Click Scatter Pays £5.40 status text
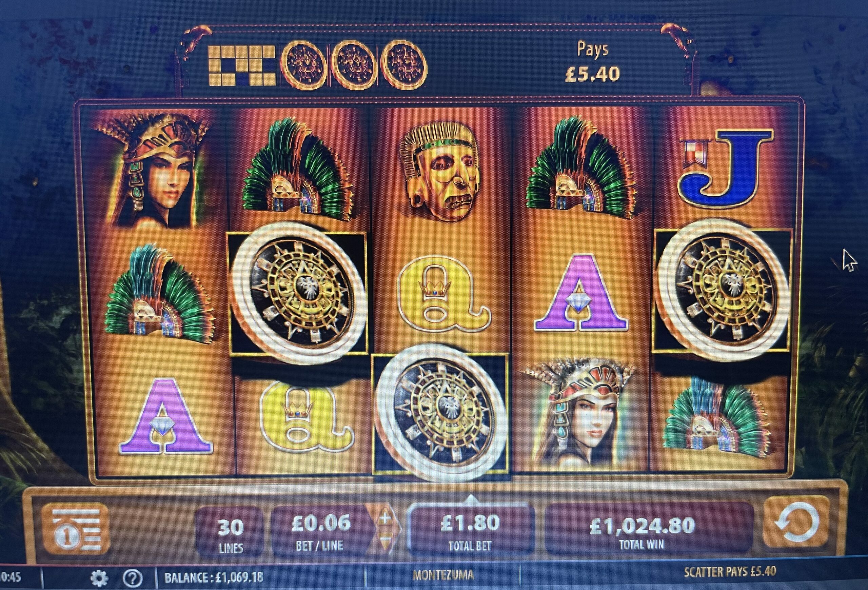The height and width of the screenshot is (590, 868). coord(730,572)
